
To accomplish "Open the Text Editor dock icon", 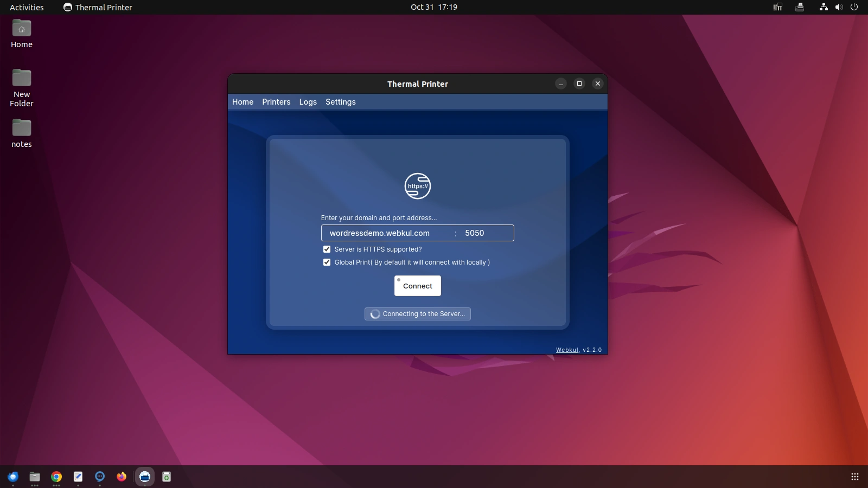I will pyautogui.click(x=78, y=477).
